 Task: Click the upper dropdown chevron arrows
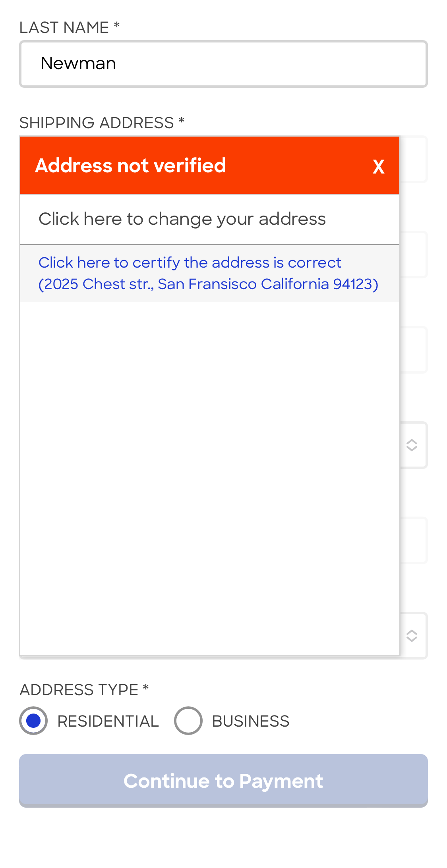click(x=412, y=445)
